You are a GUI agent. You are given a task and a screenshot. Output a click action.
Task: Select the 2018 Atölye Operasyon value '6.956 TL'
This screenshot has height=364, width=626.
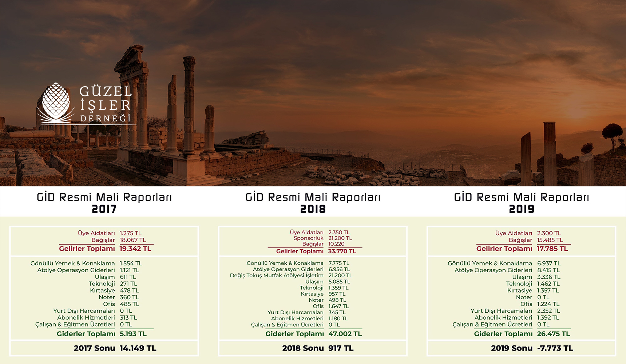pyautogui.click(x=339, y=269)
